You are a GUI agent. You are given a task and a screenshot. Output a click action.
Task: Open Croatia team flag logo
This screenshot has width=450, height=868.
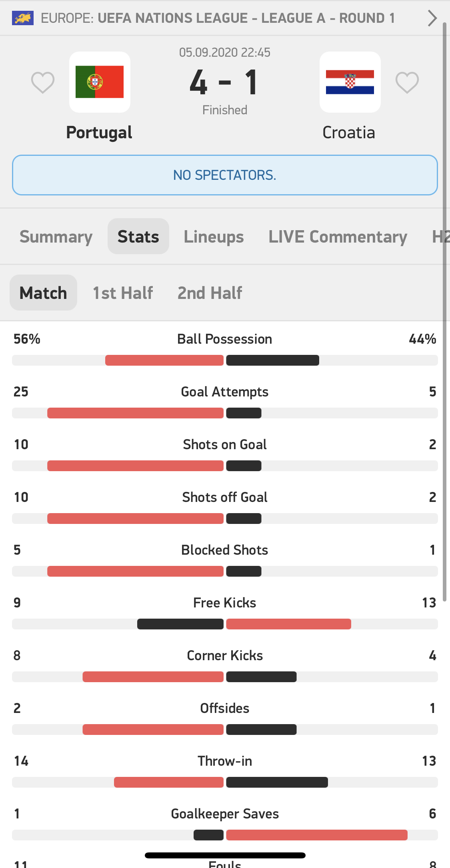coord(350,82)
